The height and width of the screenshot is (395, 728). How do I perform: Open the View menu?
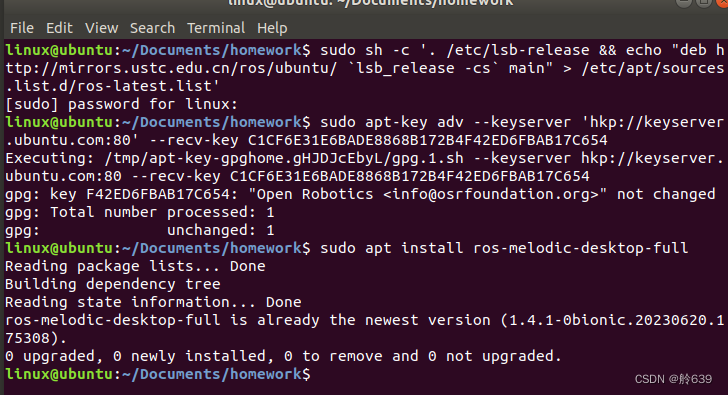pyautogui.click(x=101, y=28)
